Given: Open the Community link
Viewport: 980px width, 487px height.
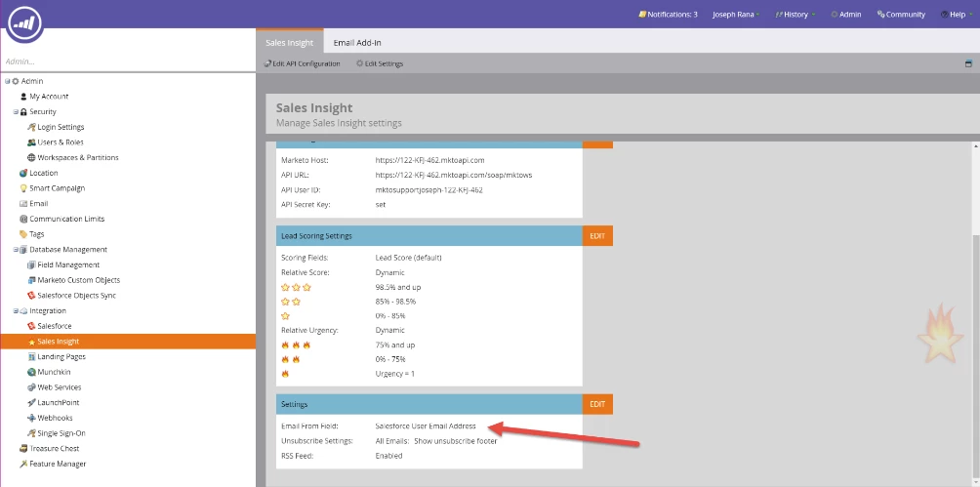Looking at the screenshot, I should pyautogui.click(x=901, y=15).
